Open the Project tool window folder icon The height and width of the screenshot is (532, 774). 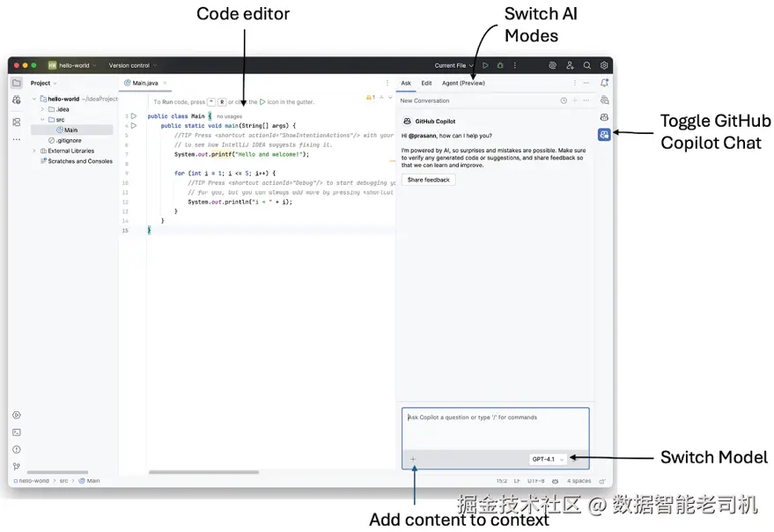coord(17,83)
